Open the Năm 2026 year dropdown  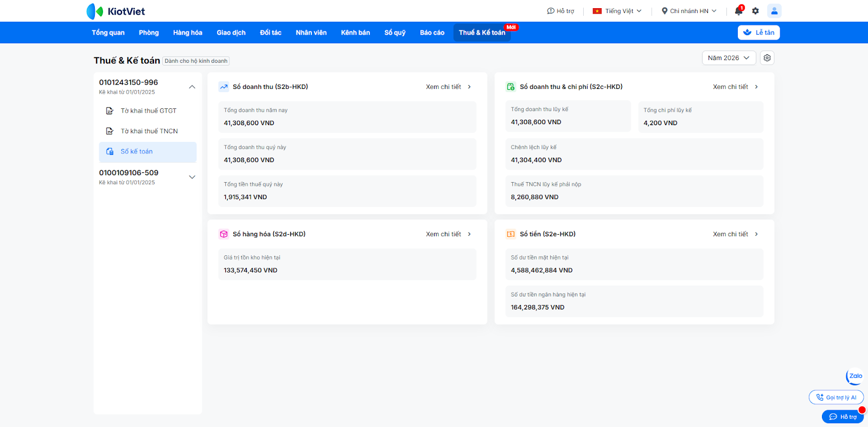pyautogui.click(x=729, y=58)
